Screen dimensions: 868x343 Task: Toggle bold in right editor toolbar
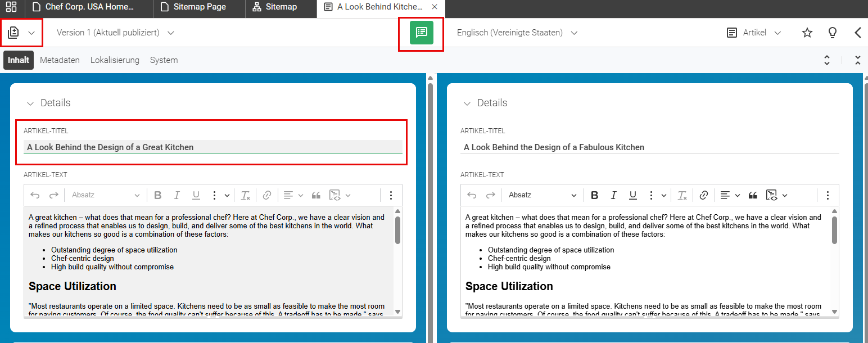(595, 195)
